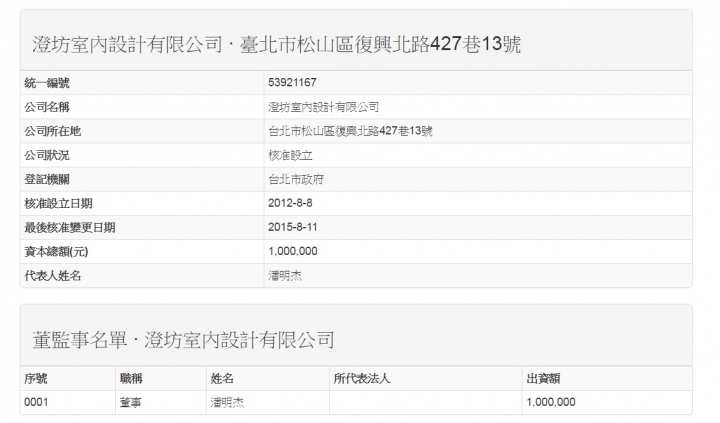Select the 1,000,000 value in the 出資額 column
The image size is (720, 423).
pyautogui.click(x=551, y=402)
